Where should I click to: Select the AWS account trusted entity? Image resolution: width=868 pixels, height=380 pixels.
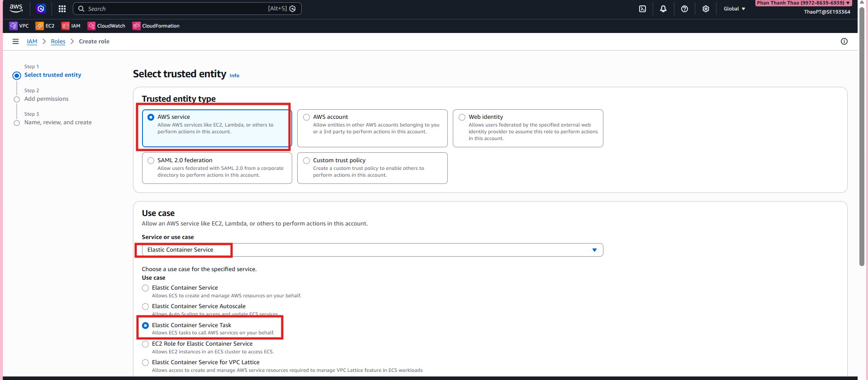coord(307,117)
